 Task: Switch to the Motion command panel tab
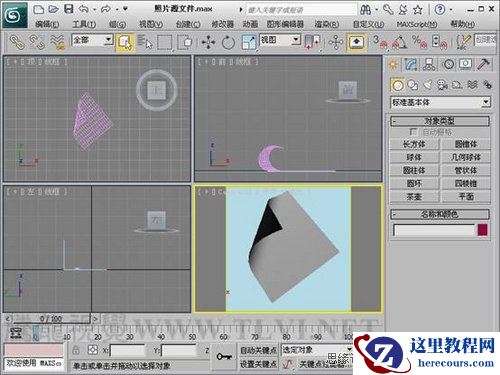448,64
